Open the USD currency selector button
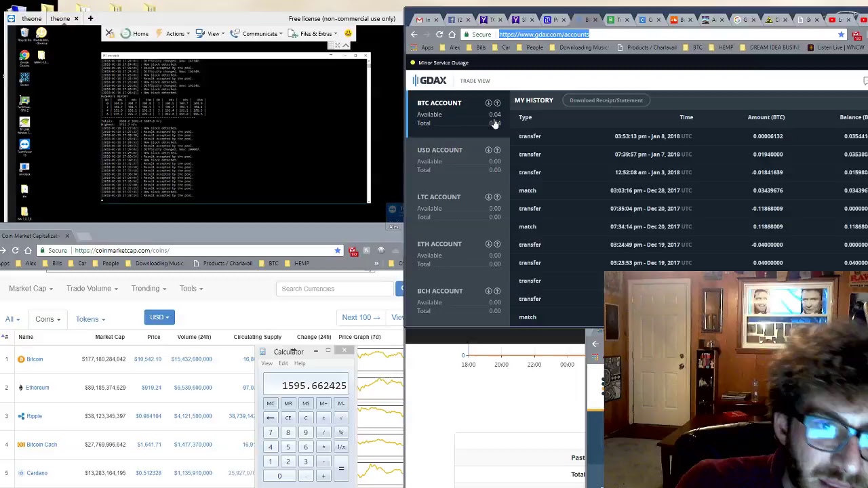Screen dimensions: 868x488 (x=159, y=317)
